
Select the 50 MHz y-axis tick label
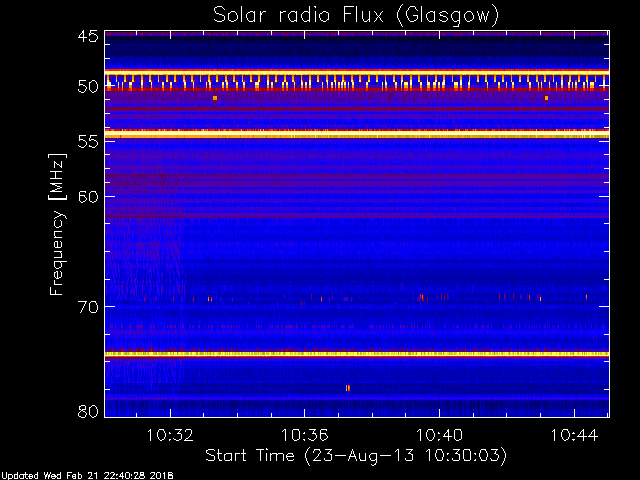(x=87, y=87)
